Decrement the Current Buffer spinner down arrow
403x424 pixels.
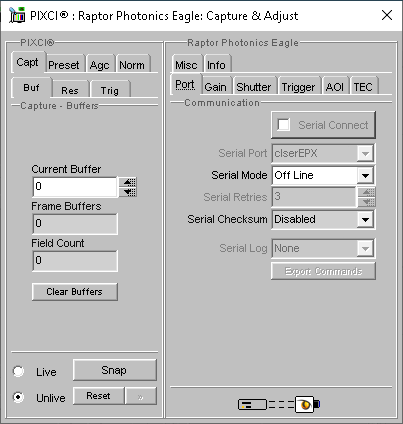[x=129, y=192]
